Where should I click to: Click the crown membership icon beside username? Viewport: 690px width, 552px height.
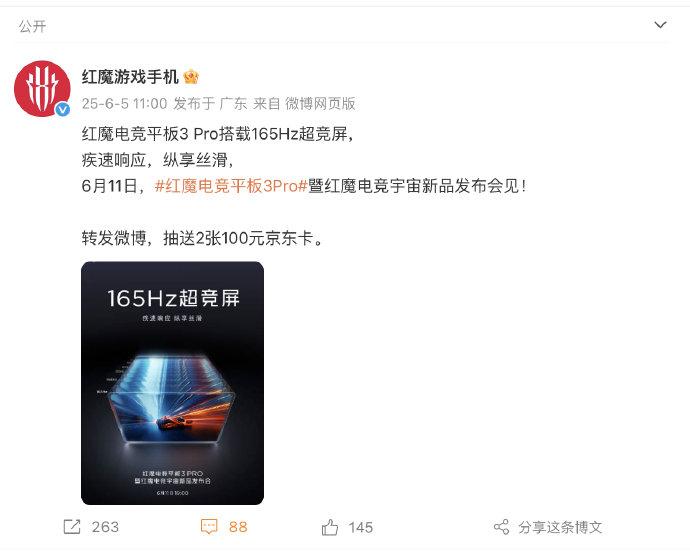pyautogui.click(x=191, y=77)
